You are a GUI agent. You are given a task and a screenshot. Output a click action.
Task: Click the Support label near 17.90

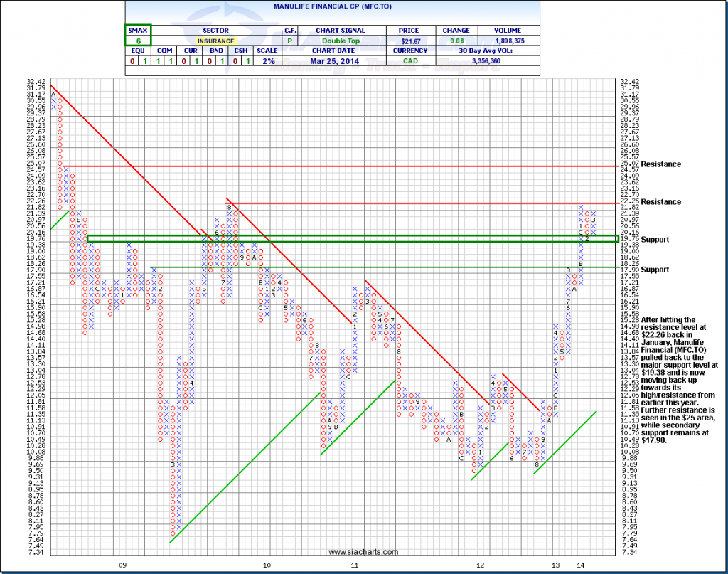tap(655, 270)
